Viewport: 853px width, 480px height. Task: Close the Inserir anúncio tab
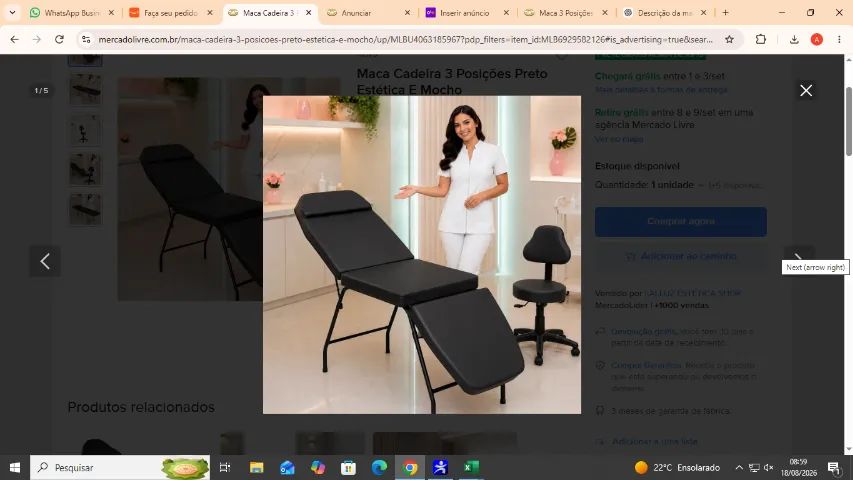506,13
